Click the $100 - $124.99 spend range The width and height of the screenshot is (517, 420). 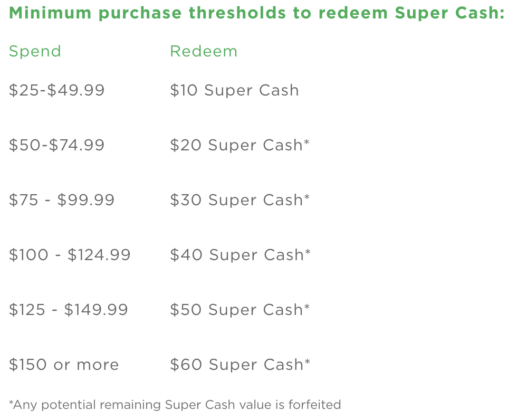pos(70,255)
